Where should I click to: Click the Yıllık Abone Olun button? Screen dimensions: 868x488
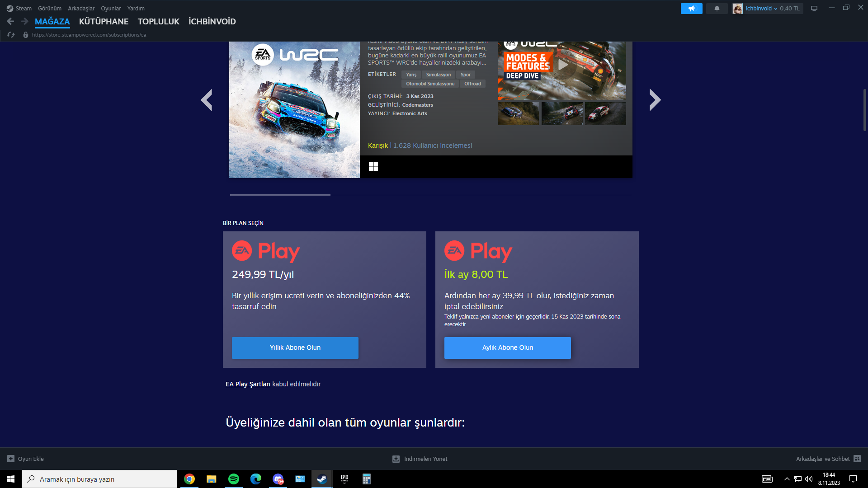tap(295, 347)
